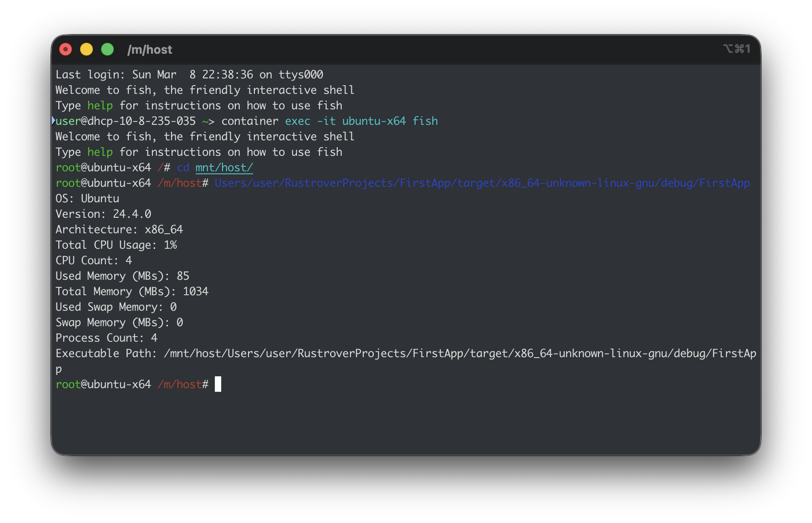Screen dimensions: 812x523
Task: Click the cyan fish argument in exec command
Action: pos(425,121)
